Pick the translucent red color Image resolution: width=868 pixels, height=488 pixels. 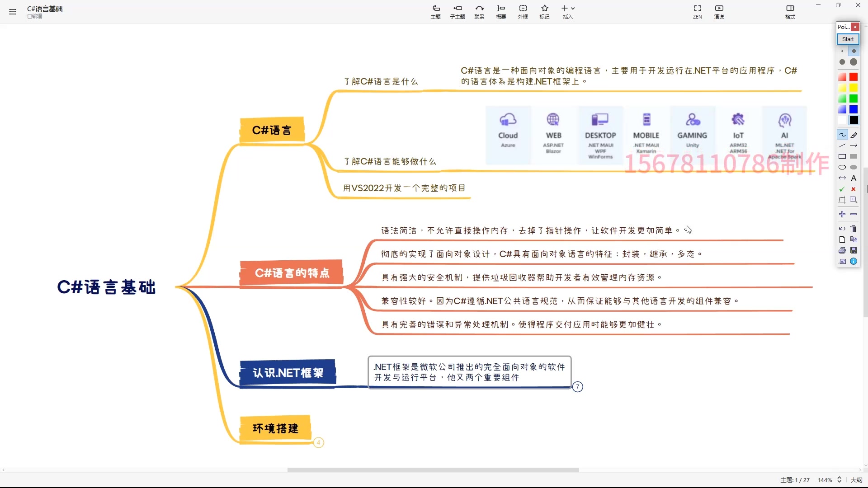pos(842,77)
